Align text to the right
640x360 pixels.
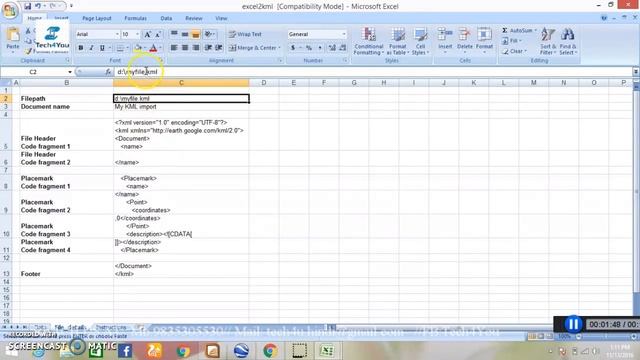(196, 48)
